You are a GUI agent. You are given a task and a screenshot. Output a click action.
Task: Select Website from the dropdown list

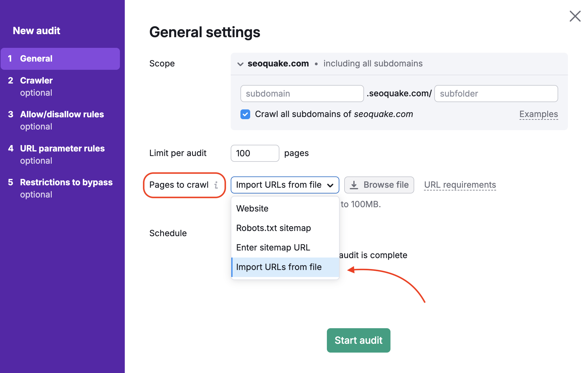tap(252, 208)
